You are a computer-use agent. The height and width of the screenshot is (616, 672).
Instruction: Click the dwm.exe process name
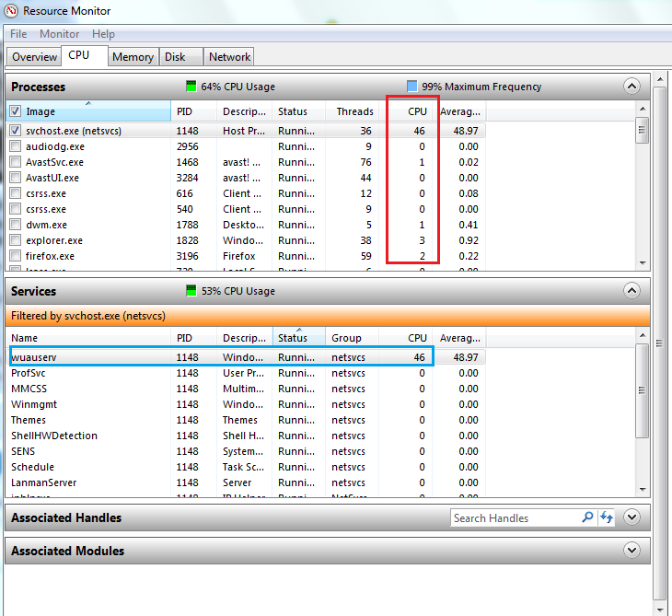(46, 225)
